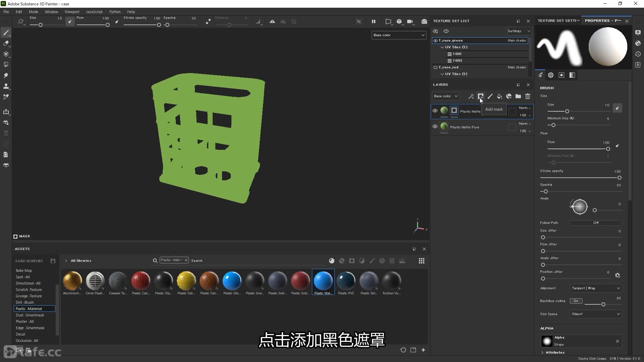Adjust the top toolbar Flow slider
This screenshot has width=644, height=362.
[93, 25]
